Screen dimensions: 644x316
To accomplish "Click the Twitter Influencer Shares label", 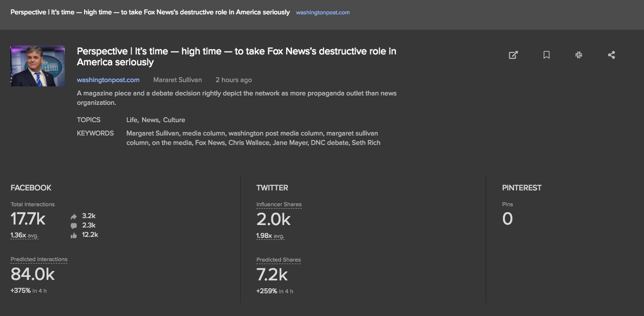I will tap(279, 205).
